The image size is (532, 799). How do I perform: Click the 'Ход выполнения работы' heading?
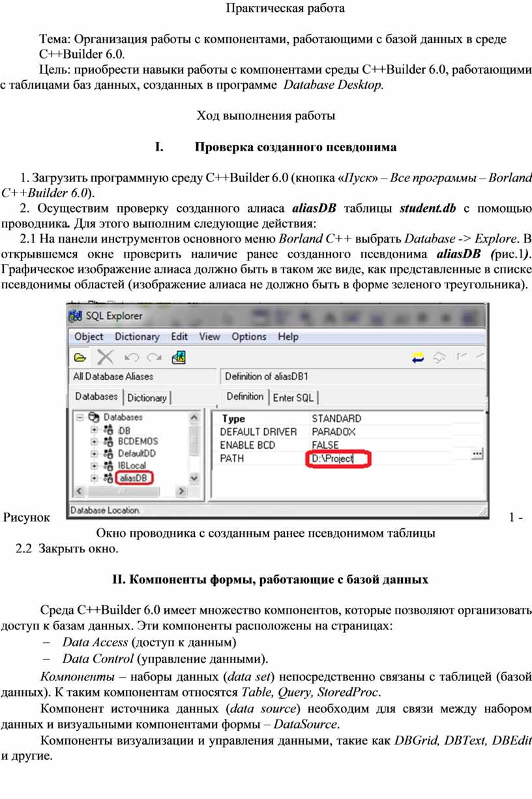point(266,116)
